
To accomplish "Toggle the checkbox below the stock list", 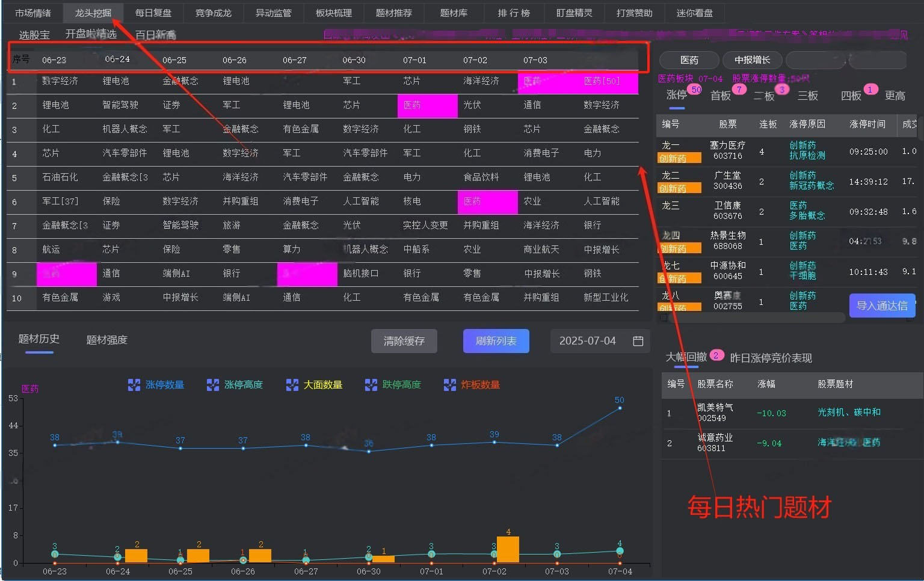I will coord(664,318).
